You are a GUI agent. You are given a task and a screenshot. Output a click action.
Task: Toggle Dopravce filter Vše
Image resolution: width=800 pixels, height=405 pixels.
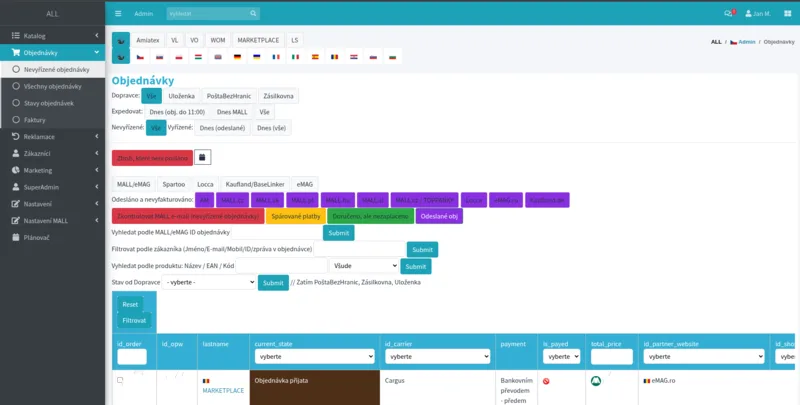pos(152,96)
